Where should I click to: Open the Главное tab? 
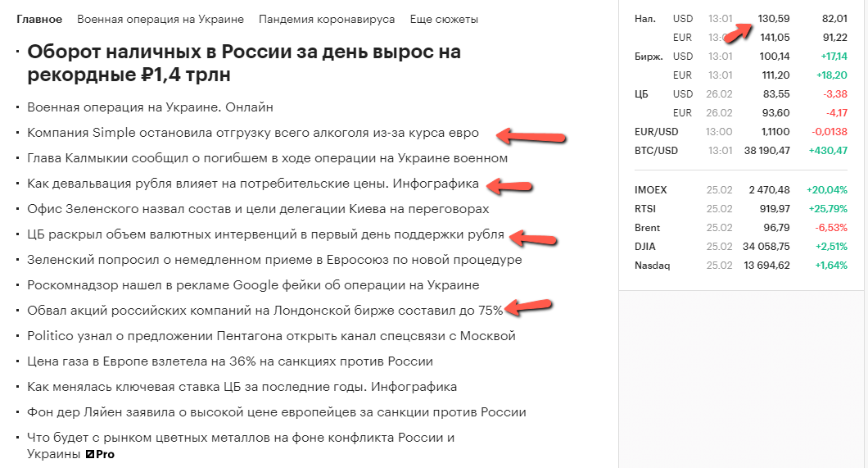[x=39, y=20]
